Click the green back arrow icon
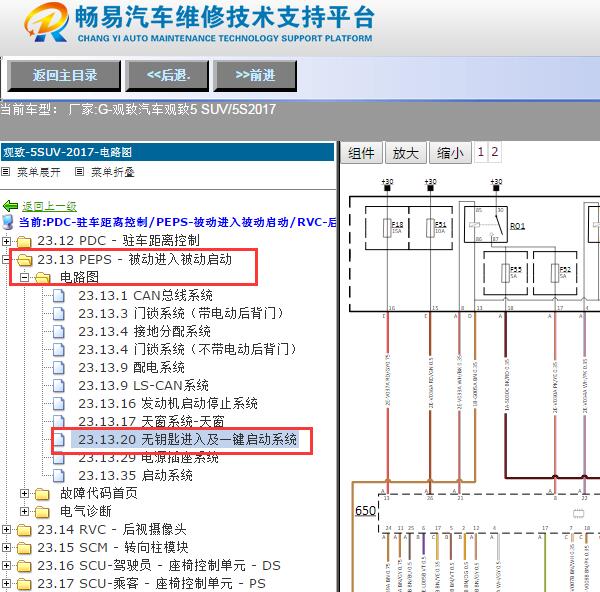Screen dimensions: 600x592 [x=10, y=206]
